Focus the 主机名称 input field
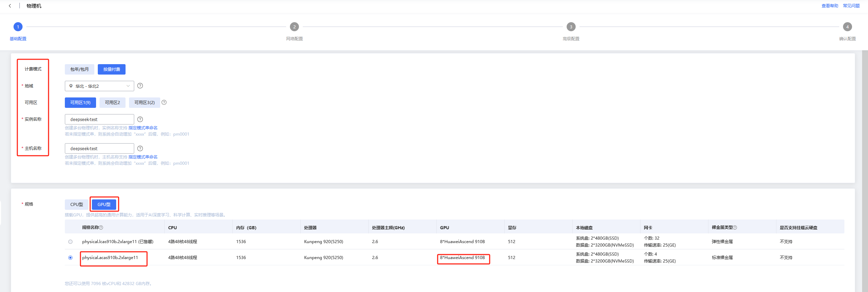The image size is (868, 292). [100, 148]
